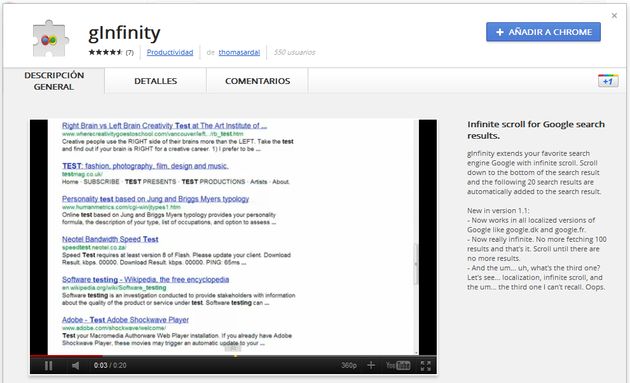Click Neotel Bandwidth Speed Test link

point(110,239)
